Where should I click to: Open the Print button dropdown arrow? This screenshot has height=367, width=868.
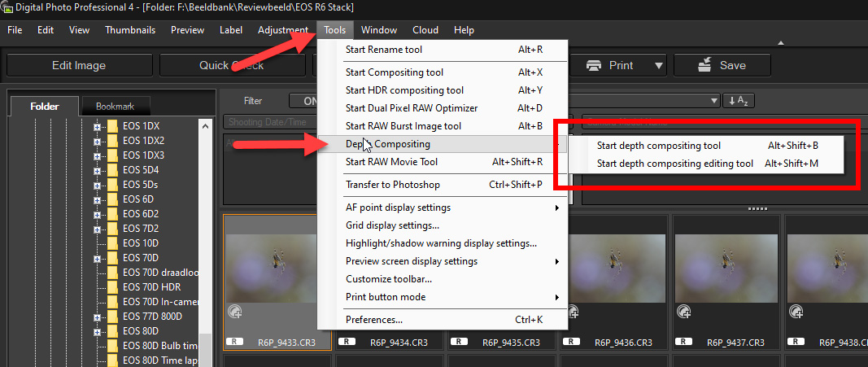658,65
